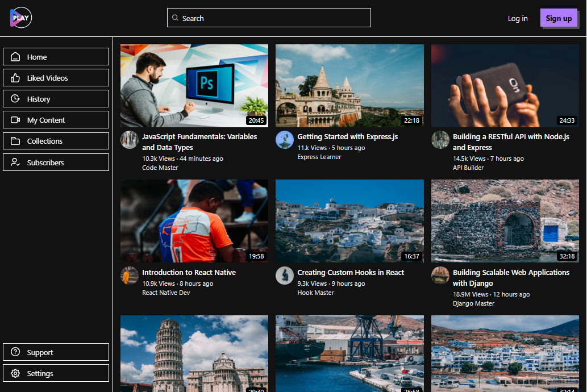Open React Native Dev channel avatar

130,276
